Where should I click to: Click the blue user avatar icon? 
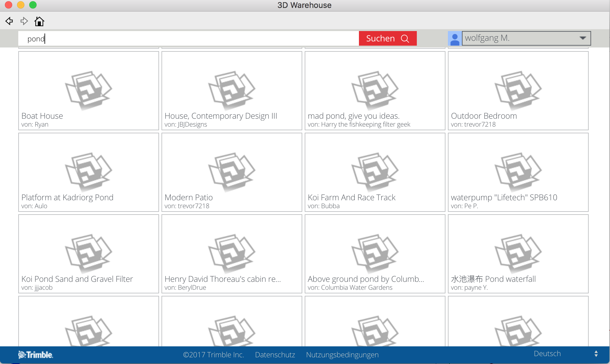click(x=455, y=39)
